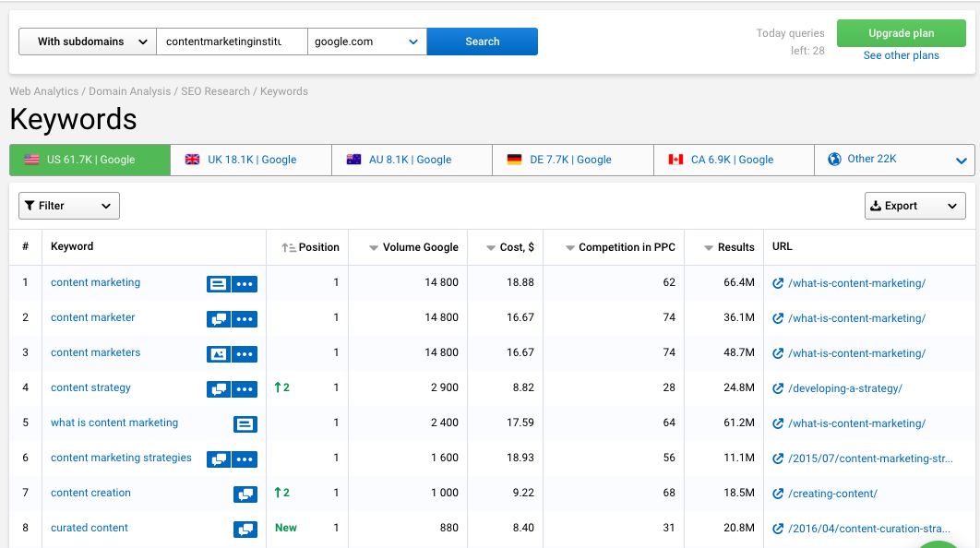Go to Web Analytics breadcrumb

[x=43, y=91]
